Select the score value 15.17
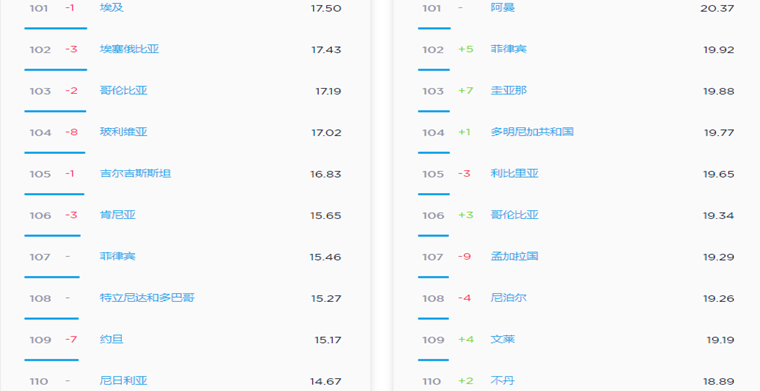 coord(328,340)
